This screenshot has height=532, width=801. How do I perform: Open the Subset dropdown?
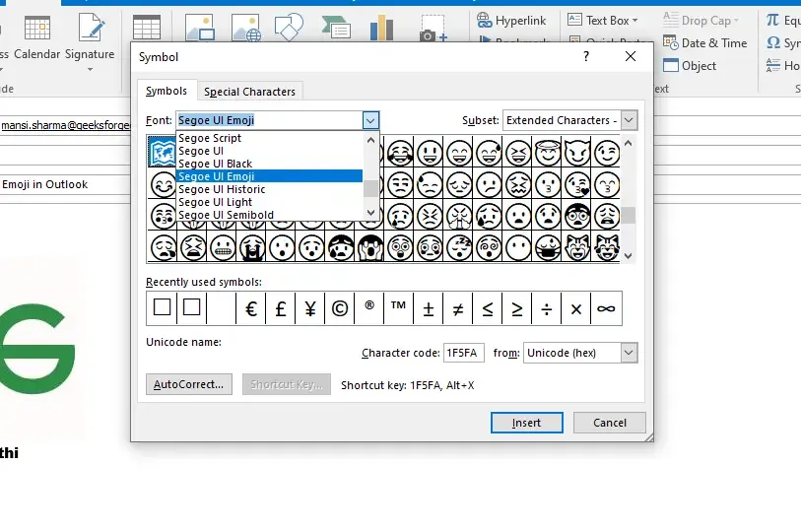pyautogui.click(x=629, y=120)
